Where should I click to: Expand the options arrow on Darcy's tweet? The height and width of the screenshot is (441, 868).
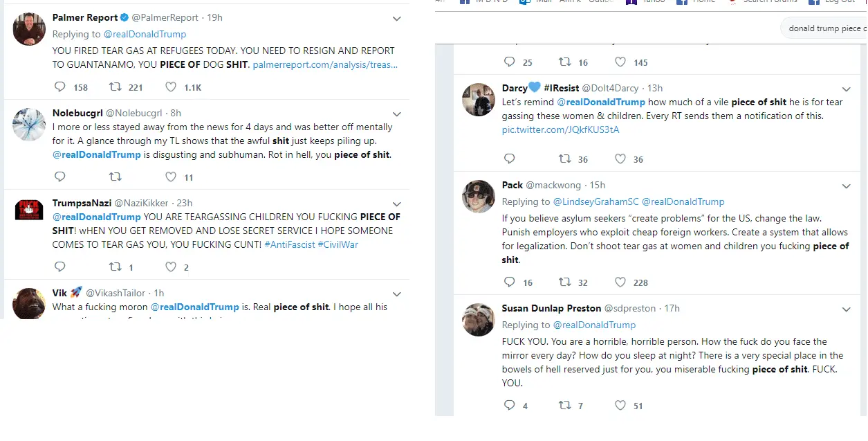pos(846,89)
